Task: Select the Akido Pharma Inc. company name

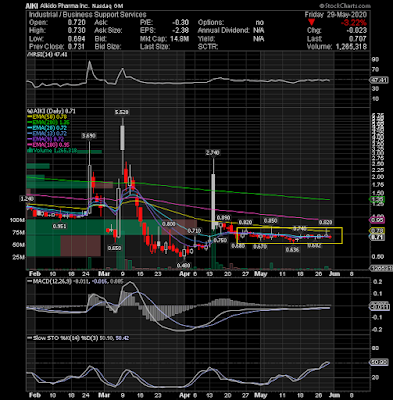Action: [64, 6]
